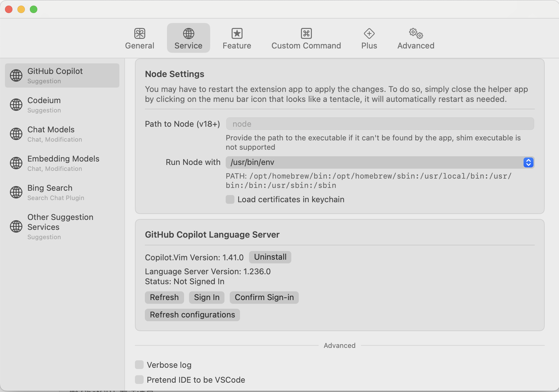Screen dimensions: 559x392
Task: Enable Pretend IDE to be VSCode
Action: (139, 380)
